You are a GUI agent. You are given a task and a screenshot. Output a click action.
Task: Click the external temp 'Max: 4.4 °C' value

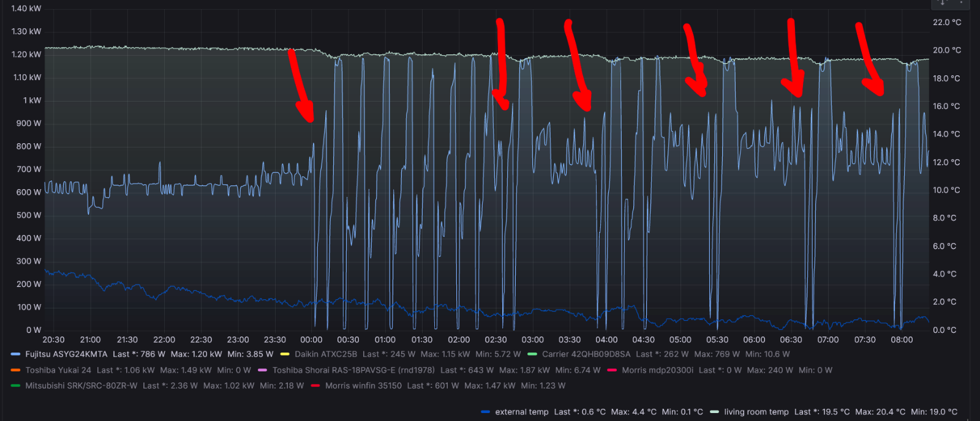click(x=634, y=412)
